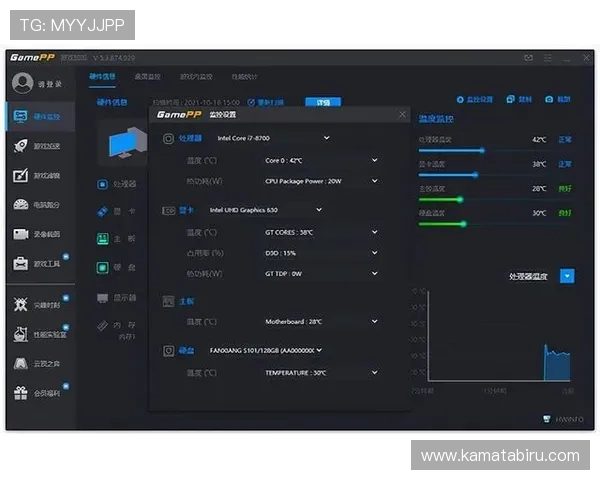Open the mail envelope icon in title bar
The image size is (600, 480).
(528, 58)
